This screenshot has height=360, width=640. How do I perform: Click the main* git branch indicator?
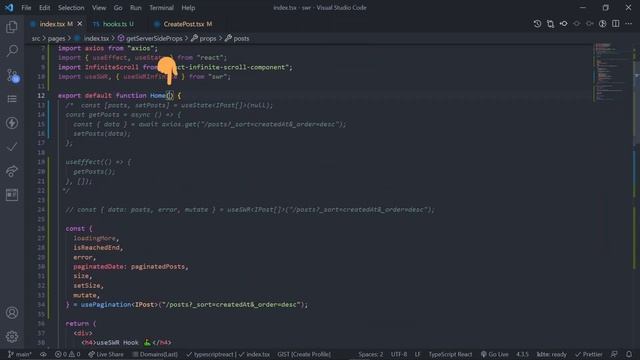(x=20, y=354)
